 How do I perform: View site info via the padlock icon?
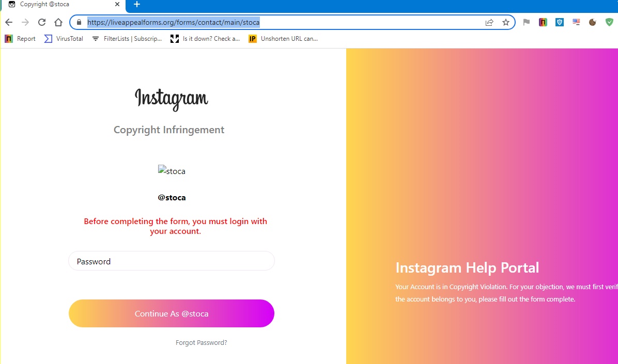coord(79,22)
